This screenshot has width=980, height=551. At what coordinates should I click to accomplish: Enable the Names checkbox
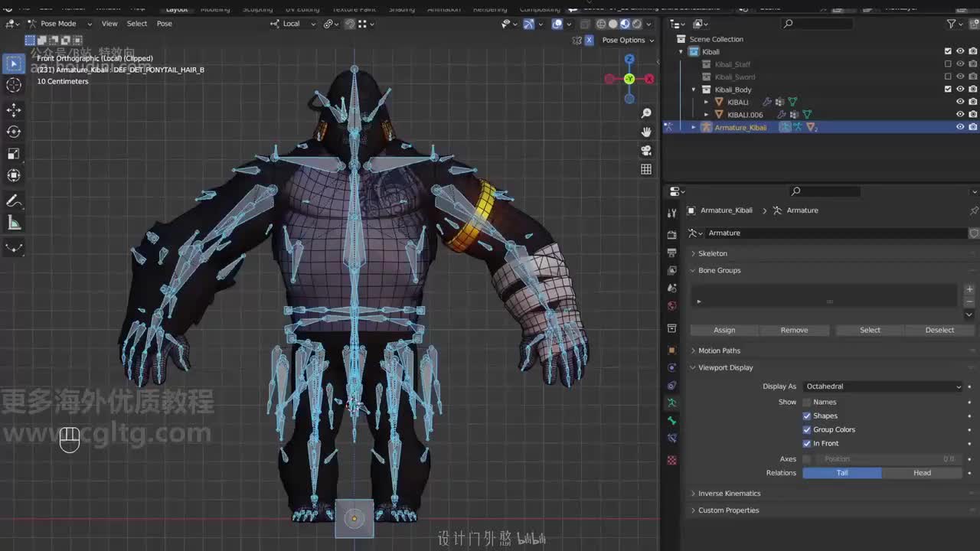[x=806, y=402]
